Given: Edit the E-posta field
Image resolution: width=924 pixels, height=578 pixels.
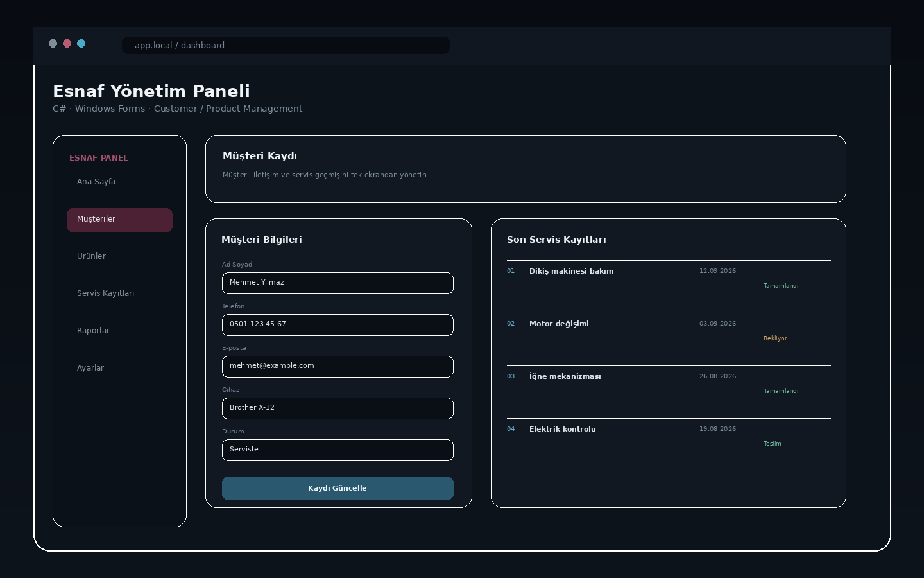Looking at the screenshot, I should pyautogui.click(x=338, y=367).
